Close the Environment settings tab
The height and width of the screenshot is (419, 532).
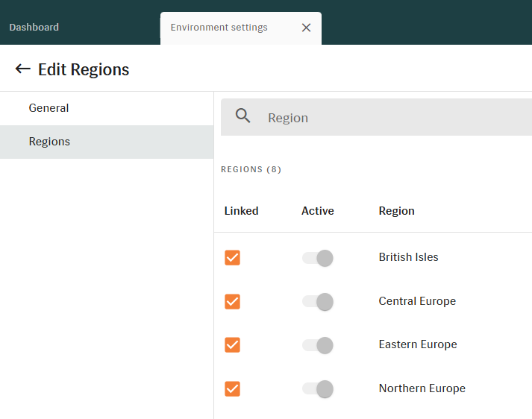coord(306,28)
